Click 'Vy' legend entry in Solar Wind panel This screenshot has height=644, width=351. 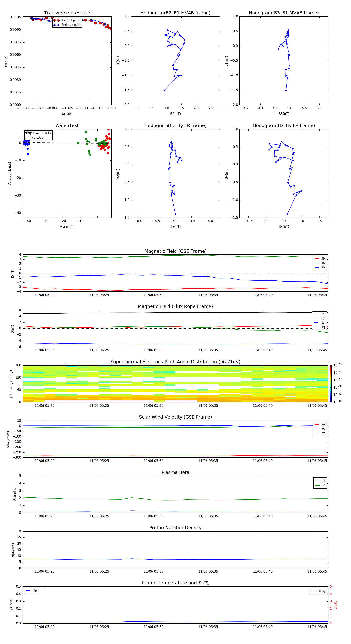pos(320,429)
